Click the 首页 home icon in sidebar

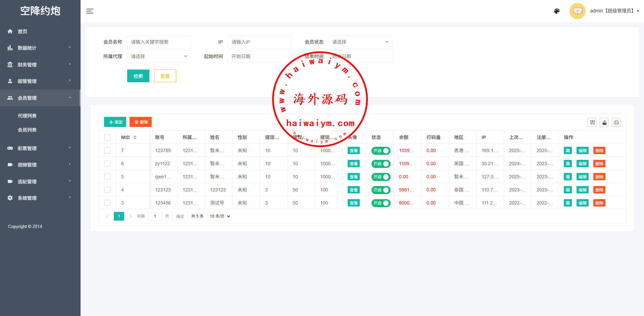(10, 31)
